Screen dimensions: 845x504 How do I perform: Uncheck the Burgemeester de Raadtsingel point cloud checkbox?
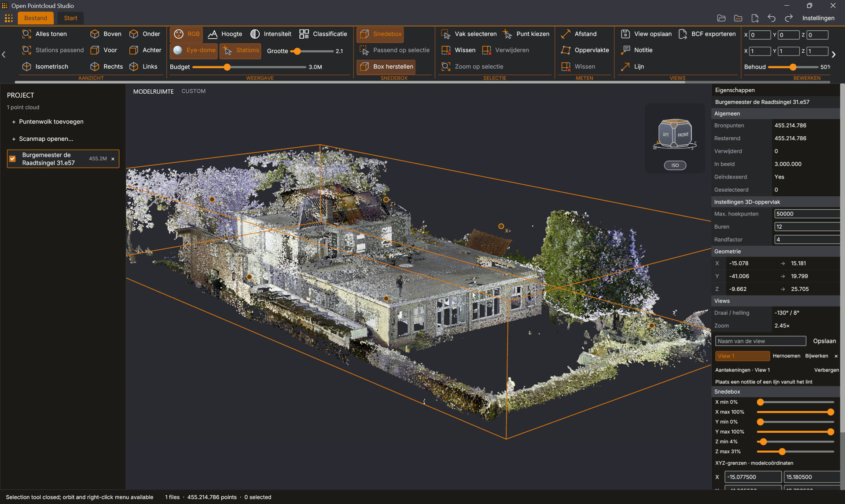click(x=12, y=159)
